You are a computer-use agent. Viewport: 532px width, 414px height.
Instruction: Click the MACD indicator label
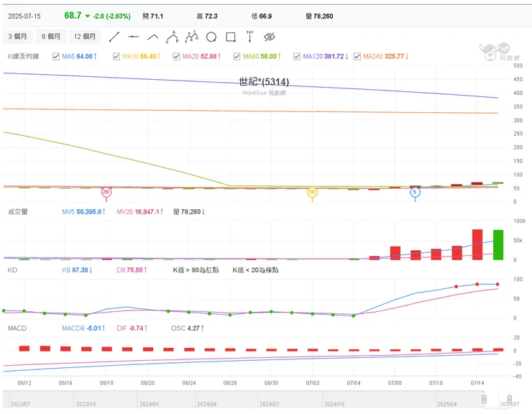coord(17,328)
